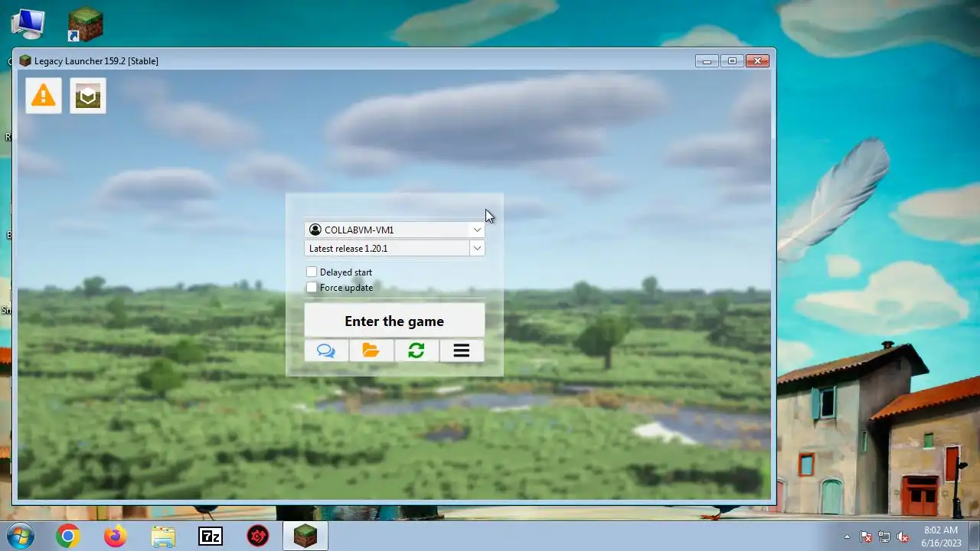Screen dimensions: 980x551
Task: Click the Legacy Launcher 159.2 [Stable] title
Action: [96, 61]
